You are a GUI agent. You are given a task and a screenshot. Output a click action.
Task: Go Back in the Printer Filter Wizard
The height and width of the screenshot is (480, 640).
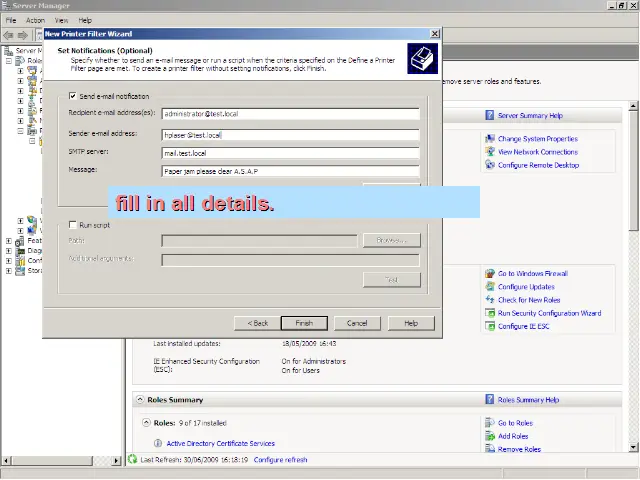(257, 323)
